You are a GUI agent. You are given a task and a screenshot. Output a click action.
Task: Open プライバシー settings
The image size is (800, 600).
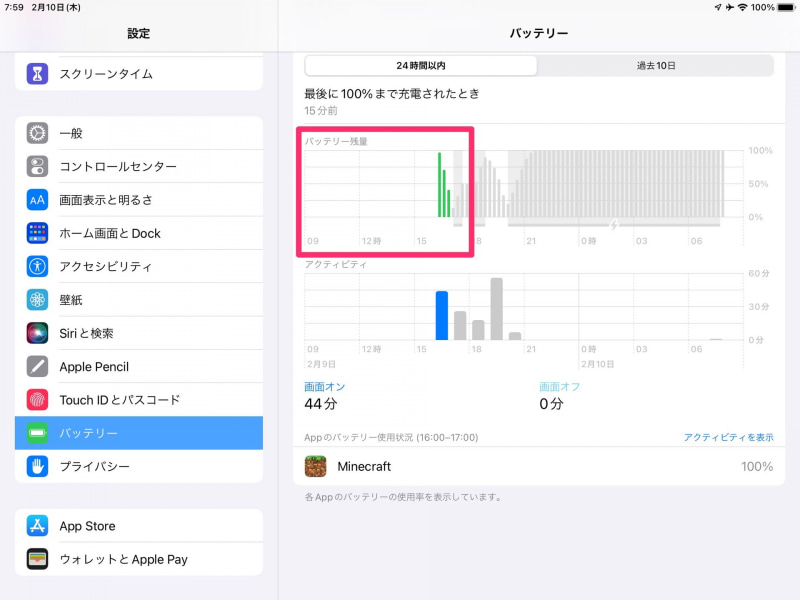pos(139,466)
